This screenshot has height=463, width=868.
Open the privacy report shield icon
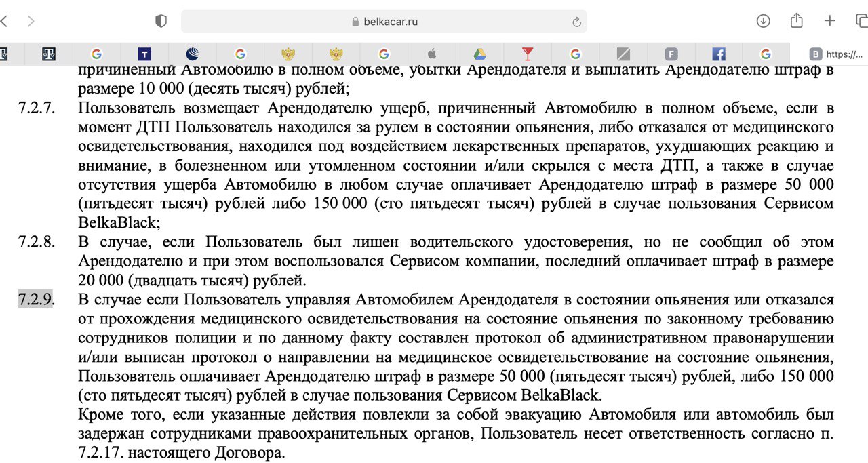pos(161,21)
